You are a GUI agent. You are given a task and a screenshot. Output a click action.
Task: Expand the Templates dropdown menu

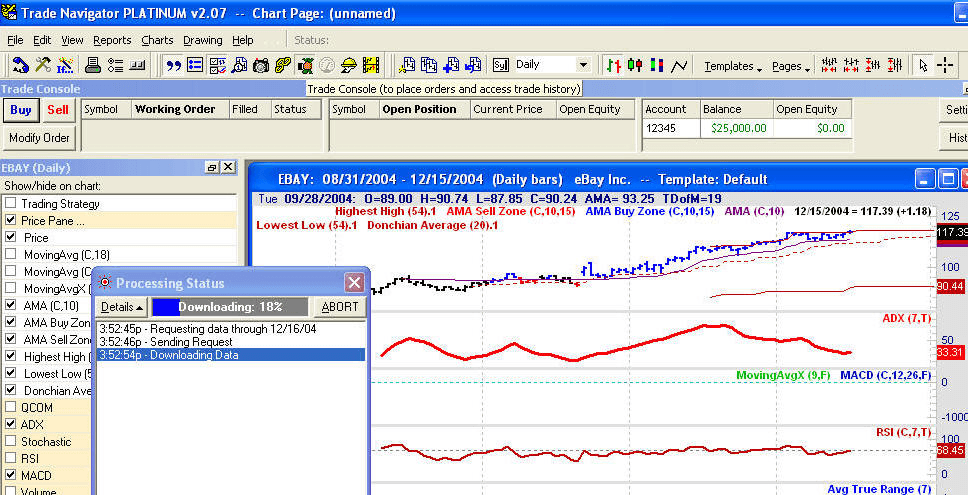733,66
